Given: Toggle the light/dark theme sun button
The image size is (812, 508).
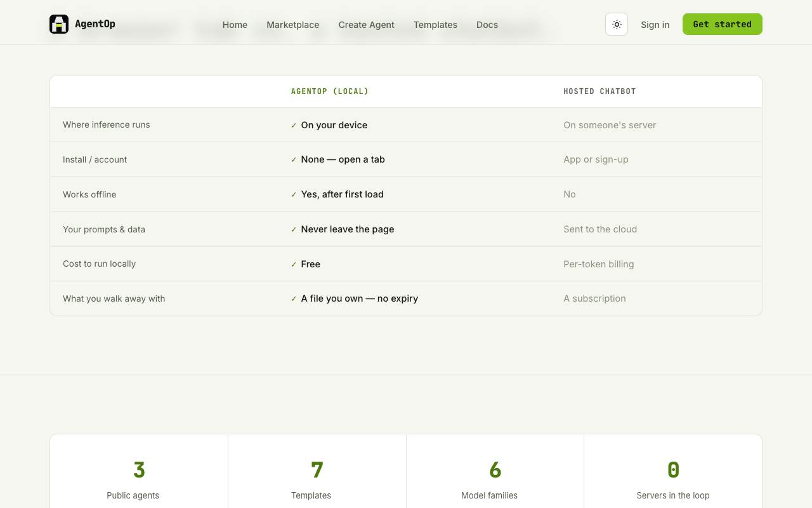Looking at the screenshot, I should click(x=617, y=24).
